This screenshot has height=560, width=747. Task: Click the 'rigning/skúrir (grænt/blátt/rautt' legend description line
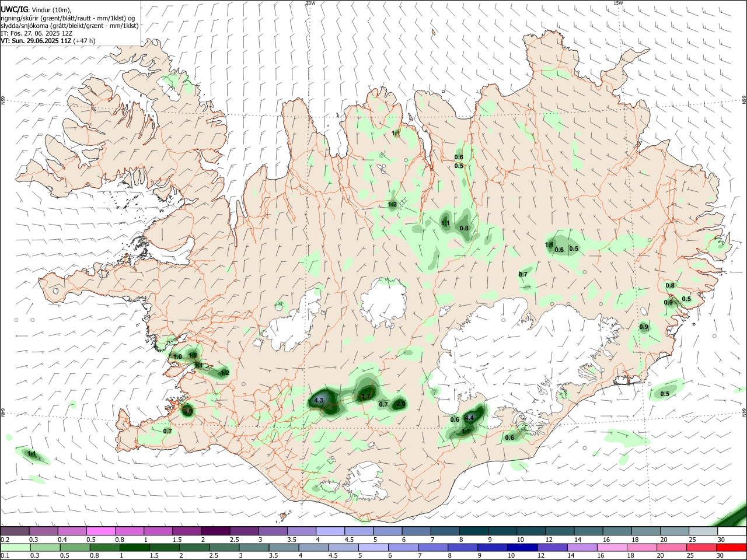click(68, 18)
